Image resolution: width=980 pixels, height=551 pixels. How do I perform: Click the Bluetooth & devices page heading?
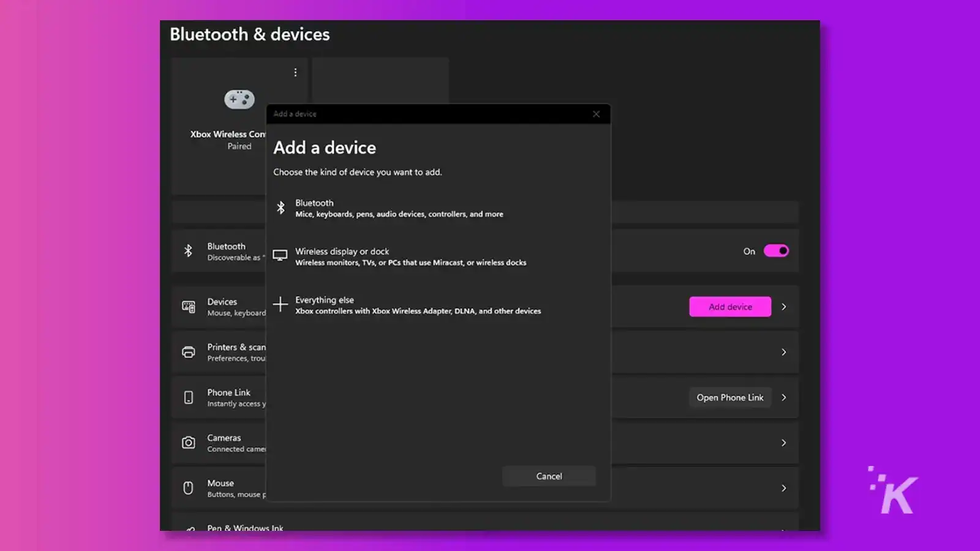[x=250, y=34]
